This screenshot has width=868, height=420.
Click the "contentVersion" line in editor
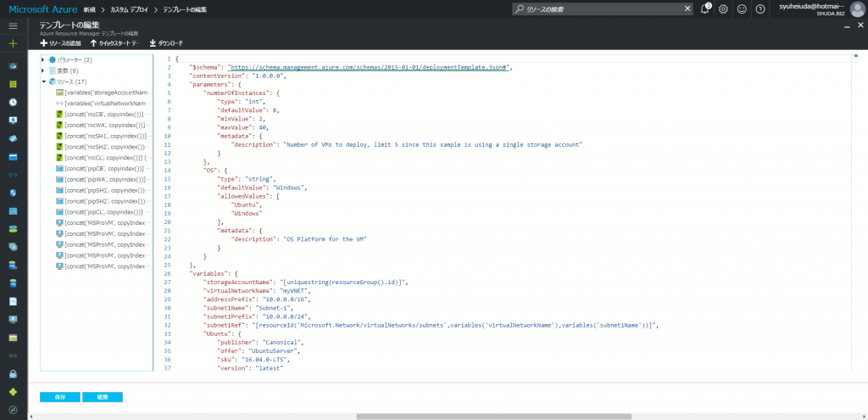pos(237,76)
